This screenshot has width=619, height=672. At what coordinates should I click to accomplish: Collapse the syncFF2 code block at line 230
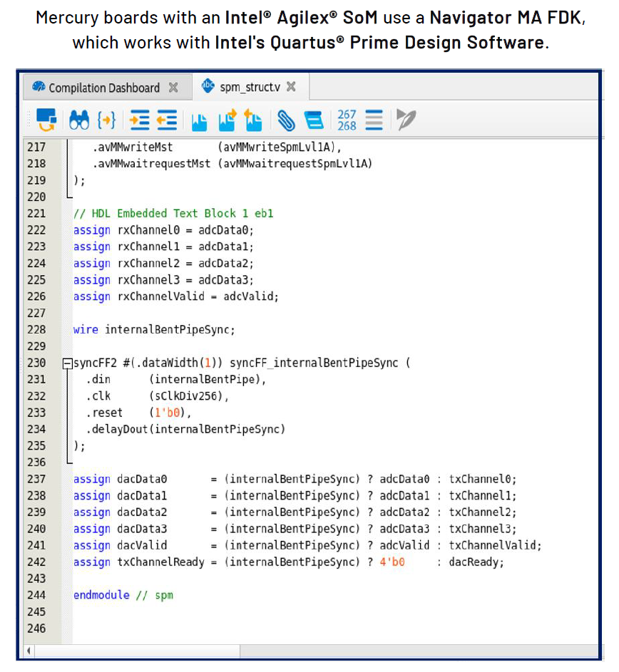point(68,363)
